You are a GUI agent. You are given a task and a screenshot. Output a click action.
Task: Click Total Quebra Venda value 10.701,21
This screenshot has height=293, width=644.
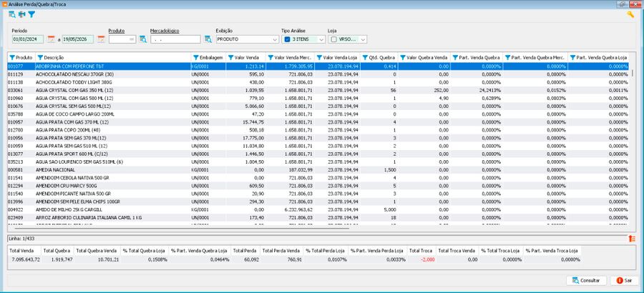tap(109, 259)
